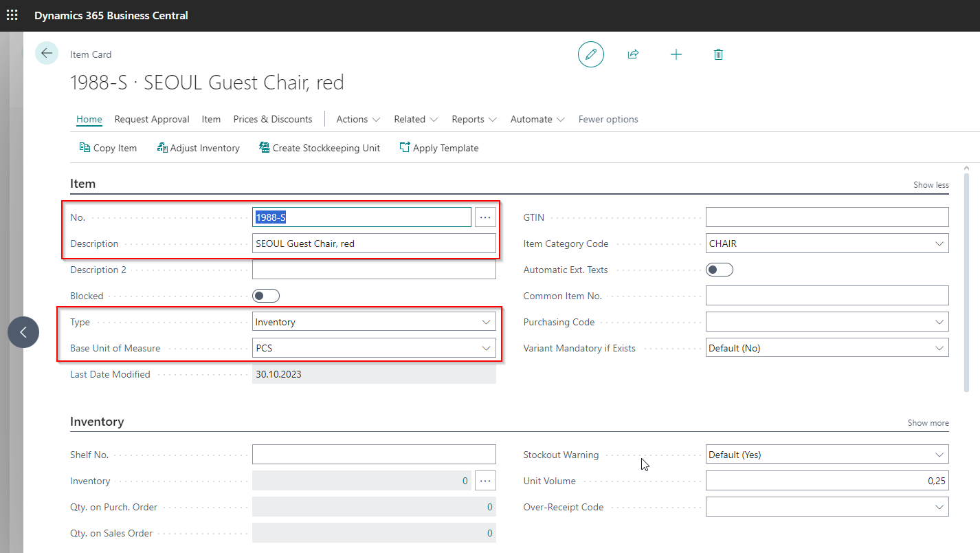Click Dynamics 365 Business Central title
Viewport: 980px width, 553px height.
(x=111, y=15)
